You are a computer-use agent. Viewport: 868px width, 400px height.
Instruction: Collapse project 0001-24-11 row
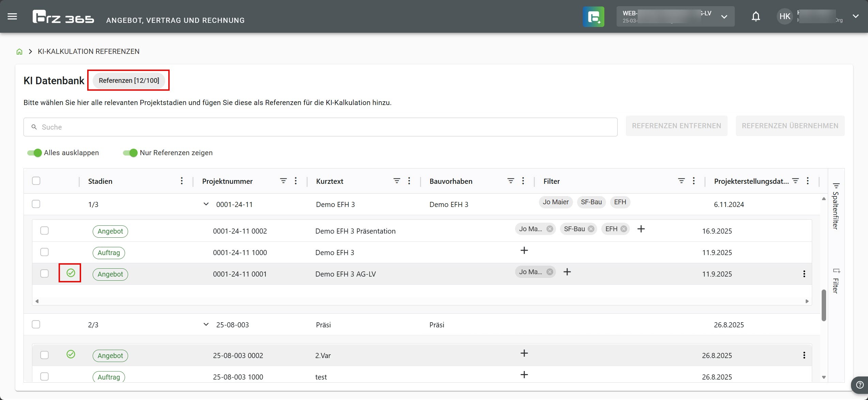click(206, 204)
